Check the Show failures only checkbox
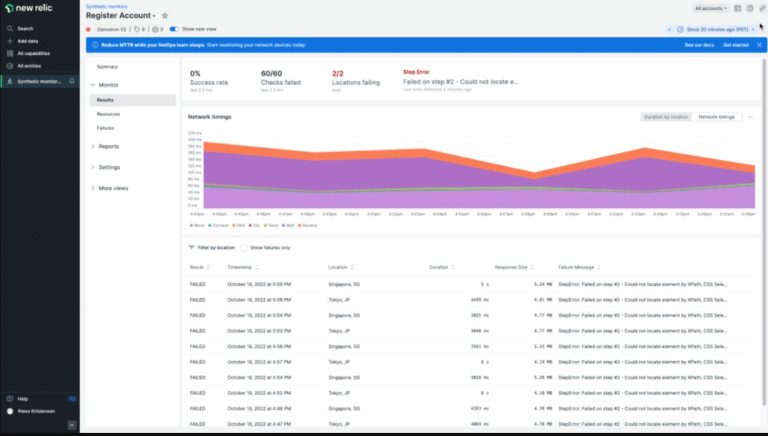 pos(244,247)
